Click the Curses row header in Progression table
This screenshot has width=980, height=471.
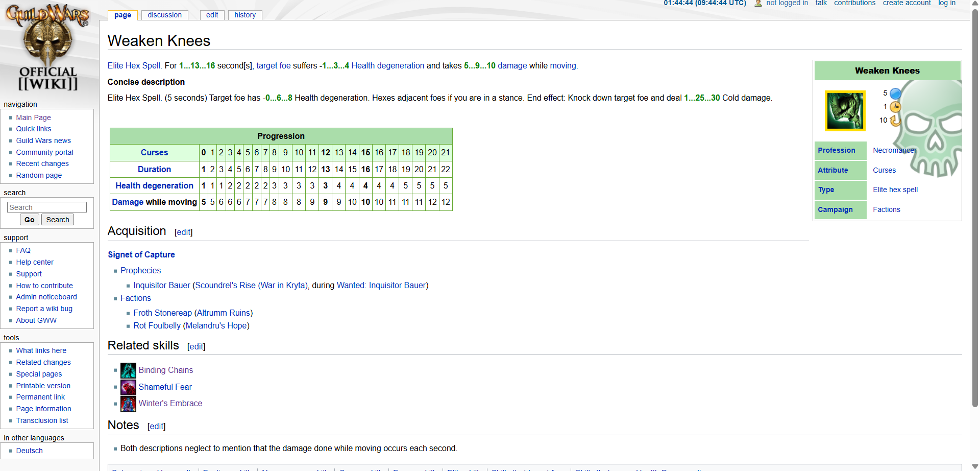tap(154, 152)
